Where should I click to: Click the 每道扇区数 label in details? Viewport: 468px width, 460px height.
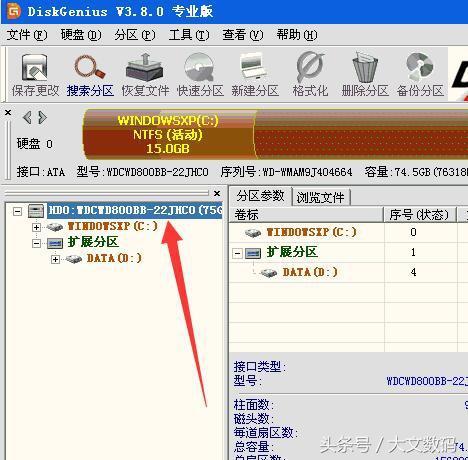(x=265, y=433)
